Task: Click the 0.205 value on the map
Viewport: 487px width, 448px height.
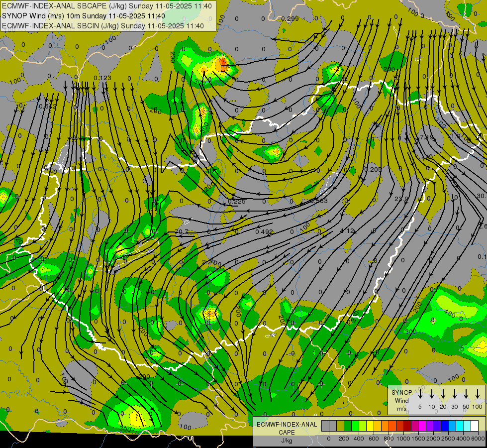Action: (373, 169)
